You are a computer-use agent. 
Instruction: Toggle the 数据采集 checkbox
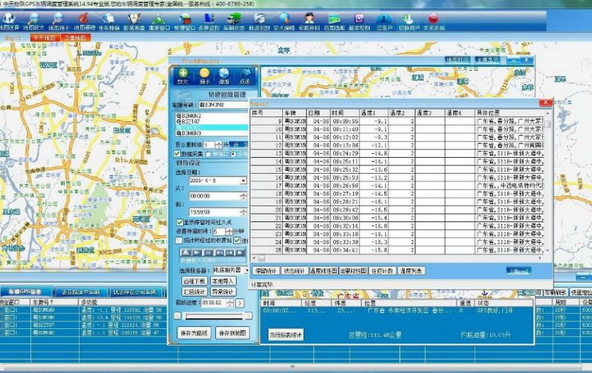(177, 154)
